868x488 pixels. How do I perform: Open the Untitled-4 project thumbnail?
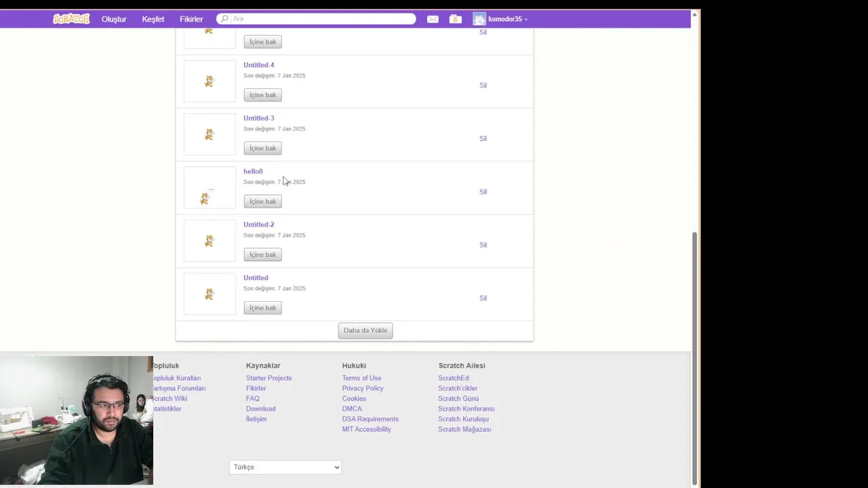point(210,81)
